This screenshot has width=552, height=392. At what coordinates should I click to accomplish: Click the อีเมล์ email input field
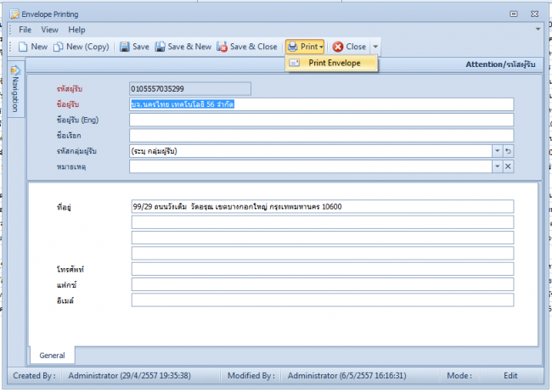point(323,300)
